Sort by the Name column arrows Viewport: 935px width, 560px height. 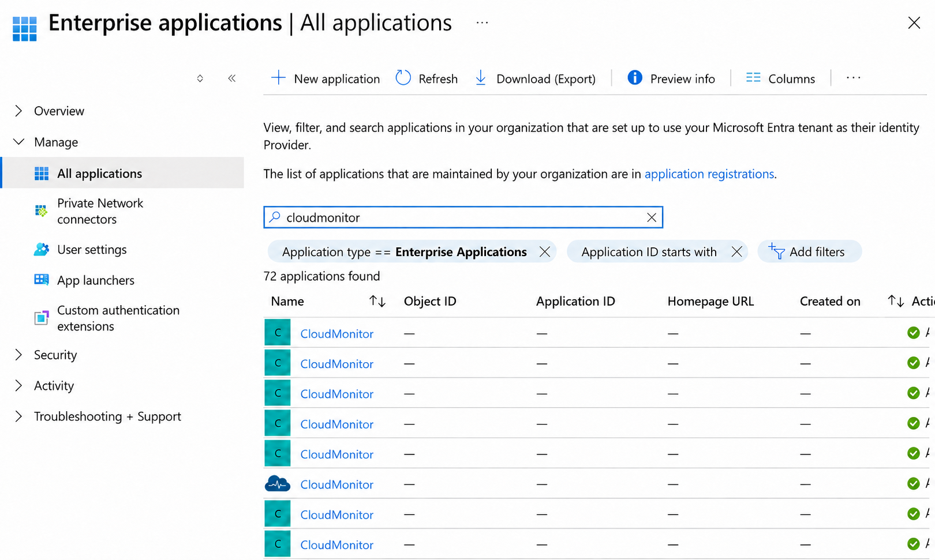pos(377,301)
